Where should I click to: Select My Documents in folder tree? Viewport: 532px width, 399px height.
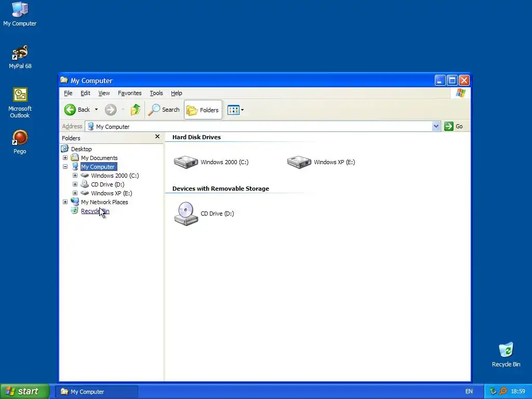click(x=99, y=158)
